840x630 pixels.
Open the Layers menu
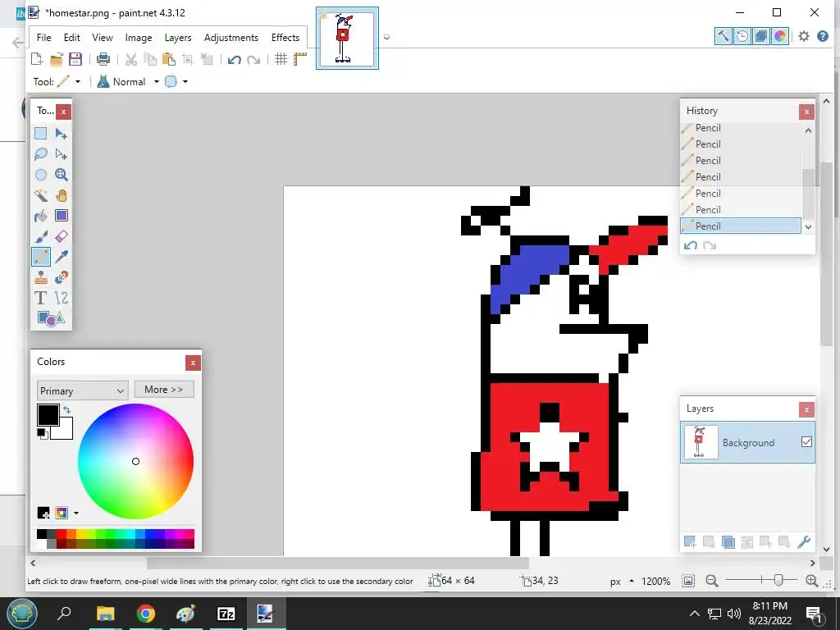pyautogui.click(x=178, y=38)
